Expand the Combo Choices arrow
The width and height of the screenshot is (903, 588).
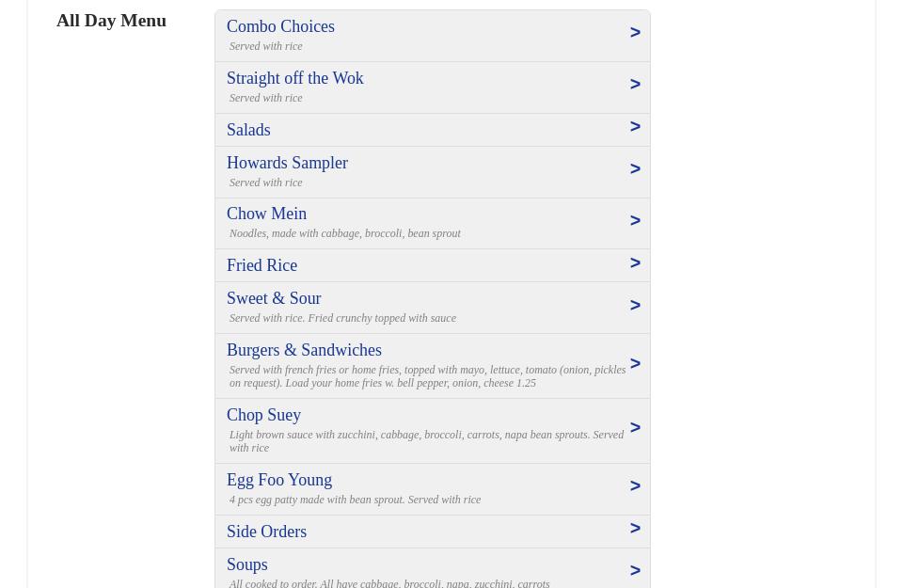click(635, 33)
